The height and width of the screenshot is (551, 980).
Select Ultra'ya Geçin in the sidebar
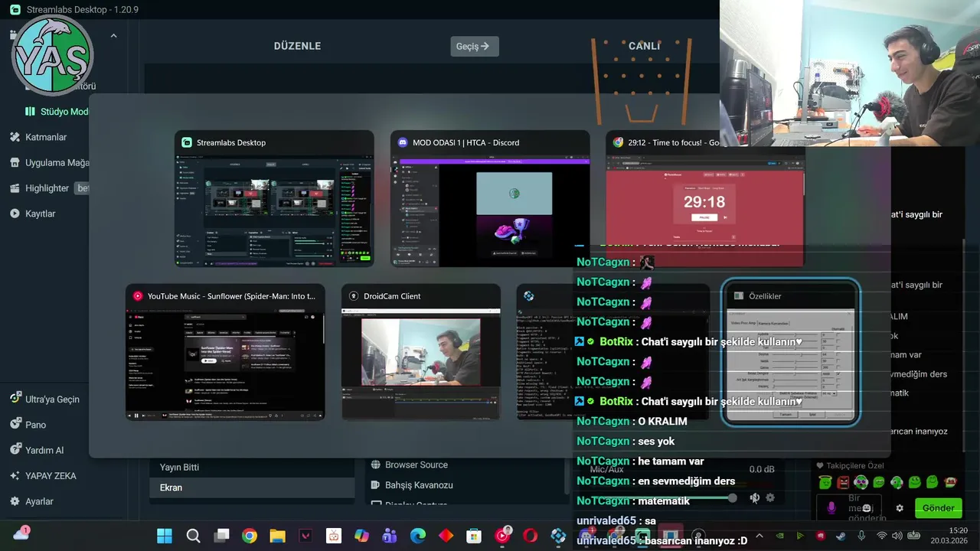[44, 399]
